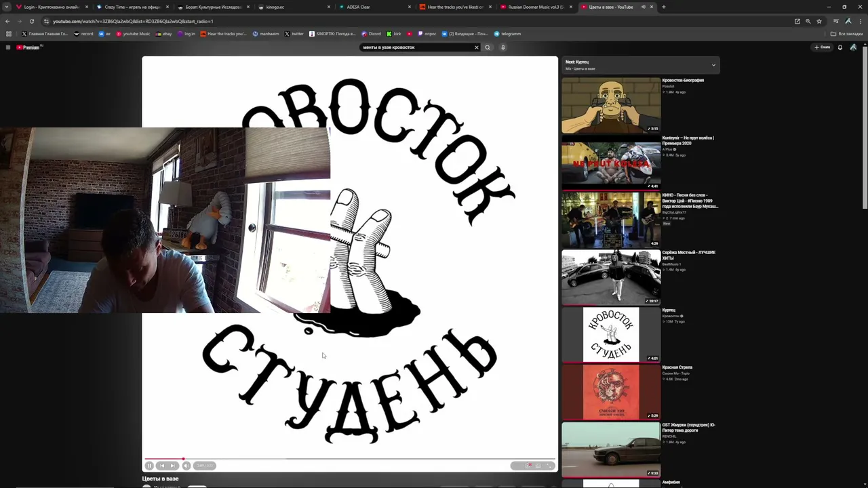Open the Серёжка Местный video thumbnail
The width and height of the screenshot is (868, 488).
pos(611,277)
